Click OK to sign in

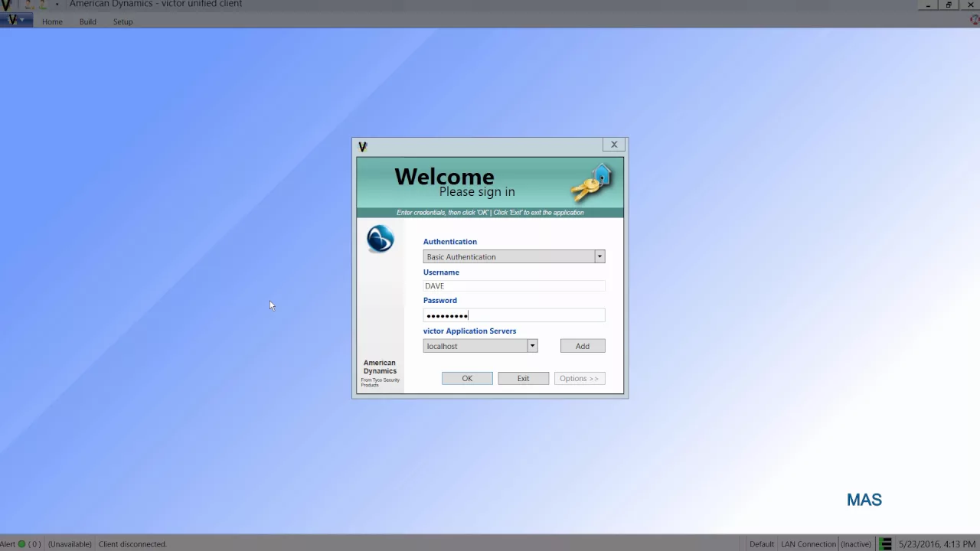tap(467, 378)
